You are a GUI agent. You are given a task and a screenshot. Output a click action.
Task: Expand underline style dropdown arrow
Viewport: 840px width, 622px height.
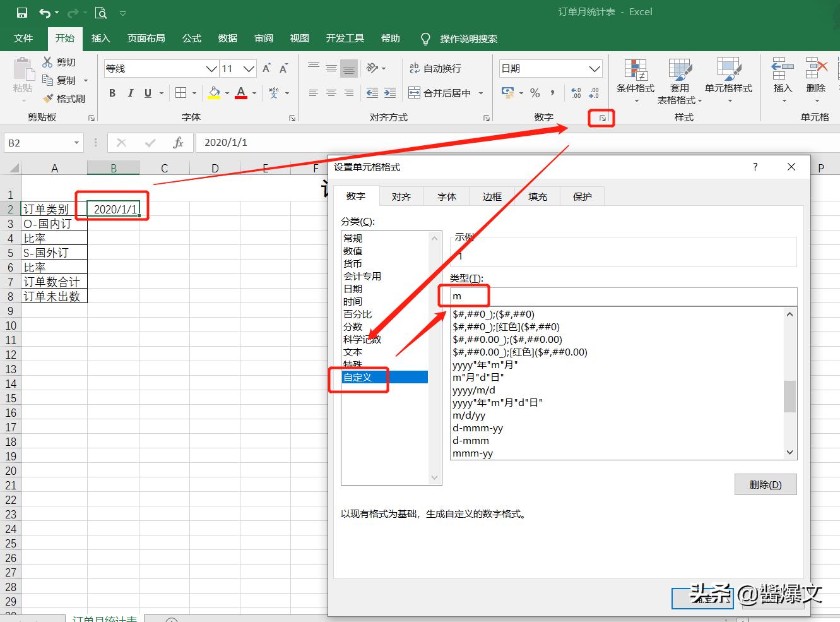(162, 93)
